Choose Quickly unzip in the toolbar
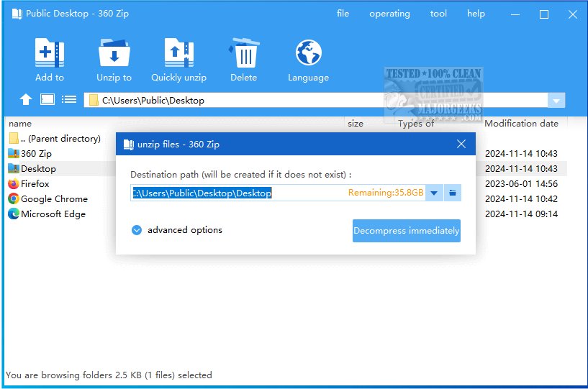 tap(179, 52)
